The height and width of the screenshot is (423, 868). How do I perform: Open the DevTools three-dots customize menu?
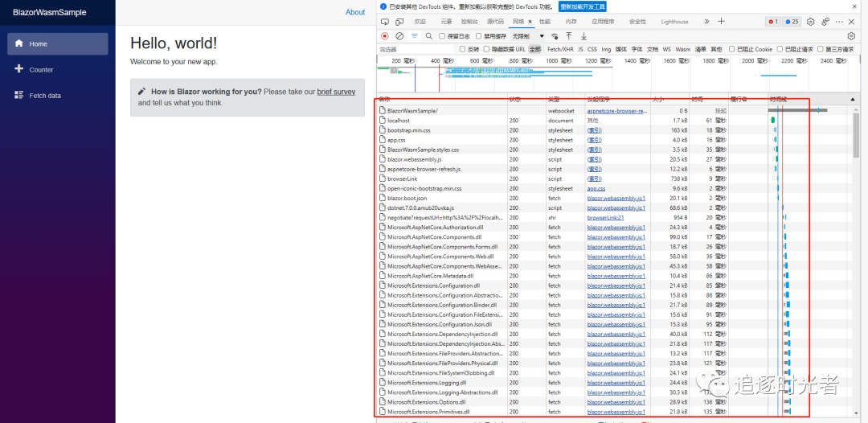pos(840,22)
